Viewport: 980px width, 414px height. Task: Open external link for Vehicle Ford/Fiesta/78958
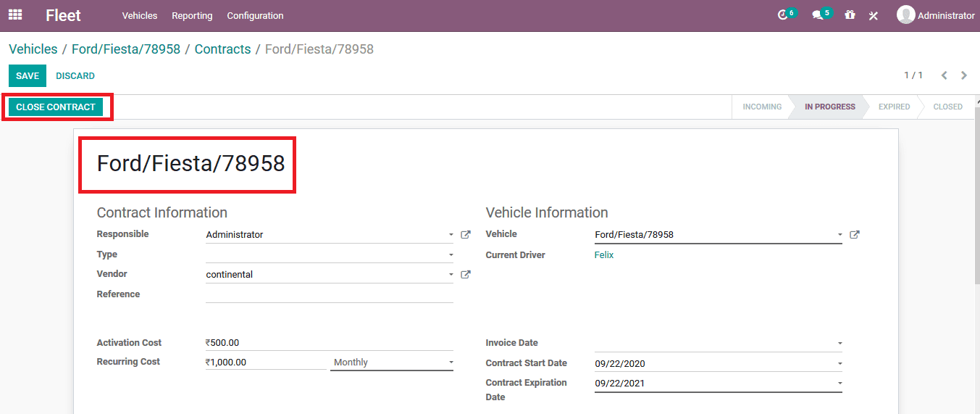855,235
